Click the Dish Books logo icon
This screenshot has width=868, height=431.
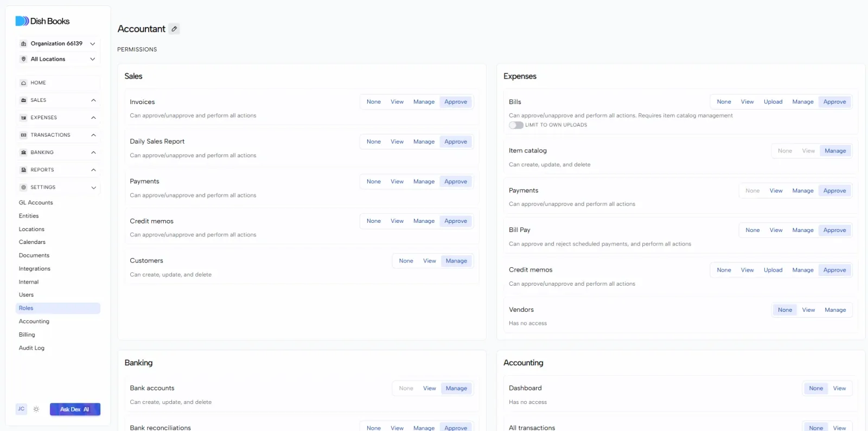22,21
